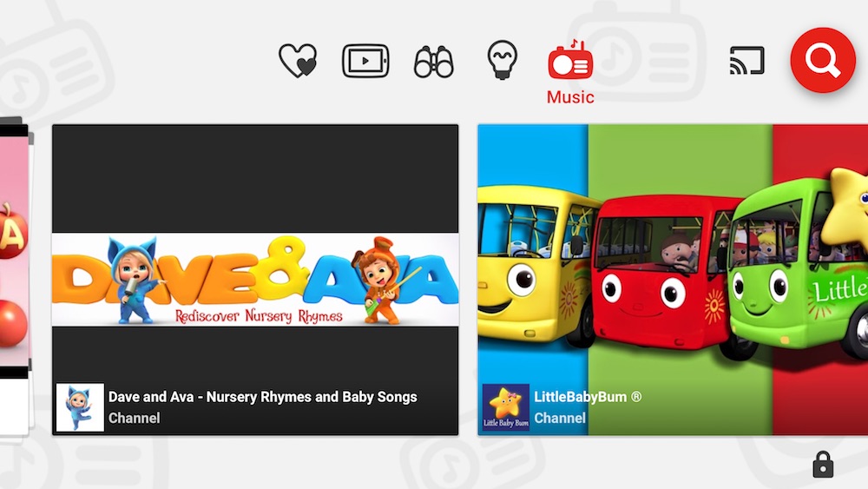Open parental controls via the lock icon

823,464
